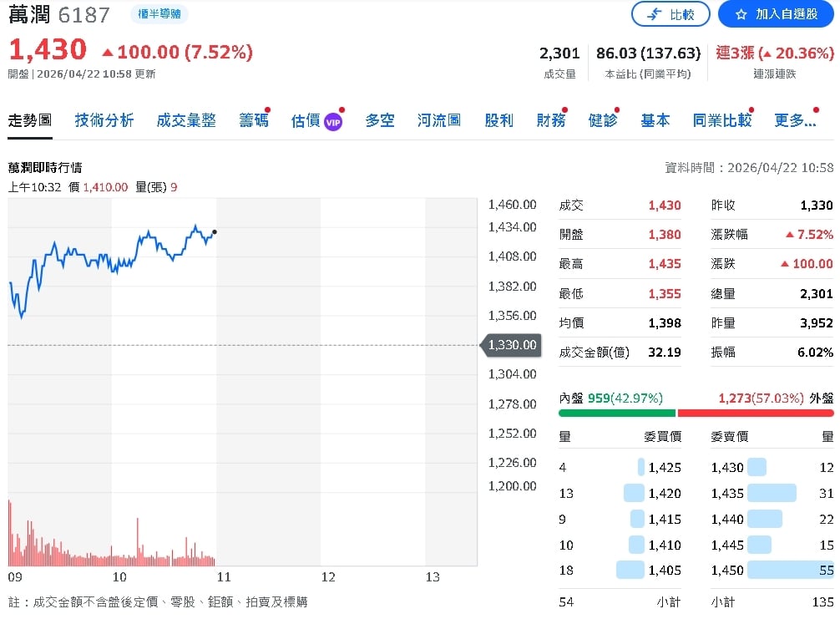Image resolution: width=840 pixels, height=619 pixels.
Task: Switch to the 基本 tab
Action: tap(655, 120)
